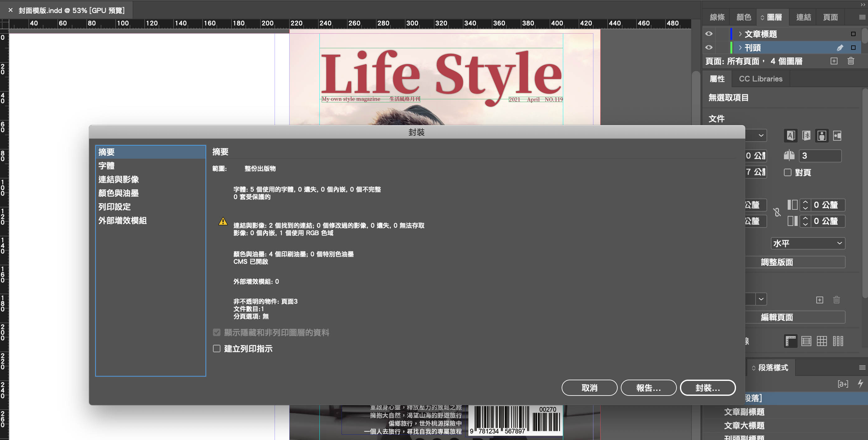Expand the 刊頭 layer chevron
This screenshot has height=440, width=868.
pyautogui.click(x=740, y=48)
